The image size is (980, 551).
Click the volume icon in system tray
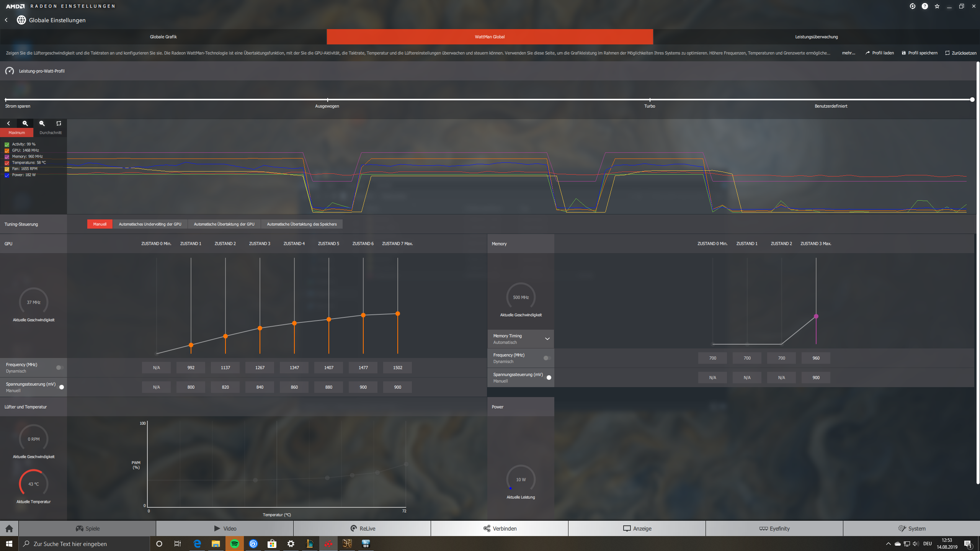[916, 544]
